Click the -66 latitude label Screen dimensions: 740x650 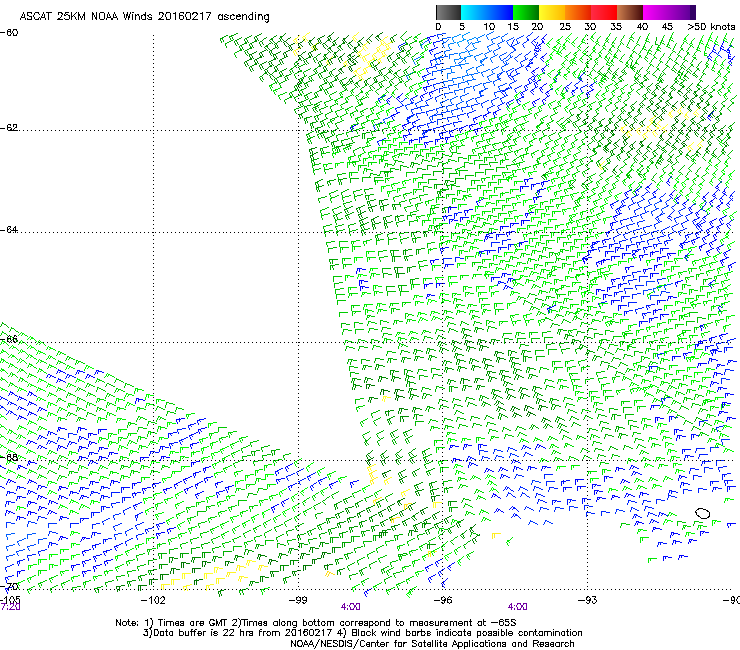(x=9, y=339)
